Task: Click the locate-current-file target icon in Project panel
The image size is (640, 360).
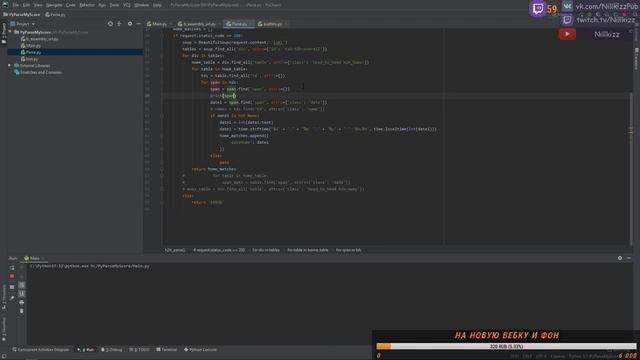Action: click(x=110, y=24)
